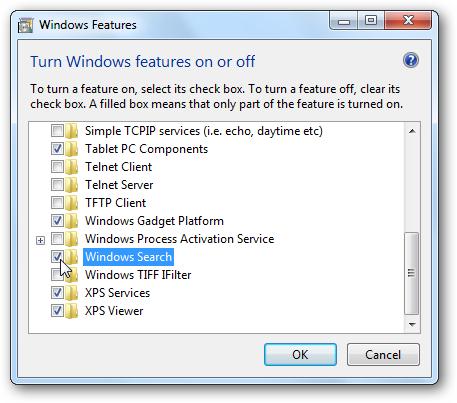Click the scrollbar up arrow
The image size is (457, 403).
(412, 131)
